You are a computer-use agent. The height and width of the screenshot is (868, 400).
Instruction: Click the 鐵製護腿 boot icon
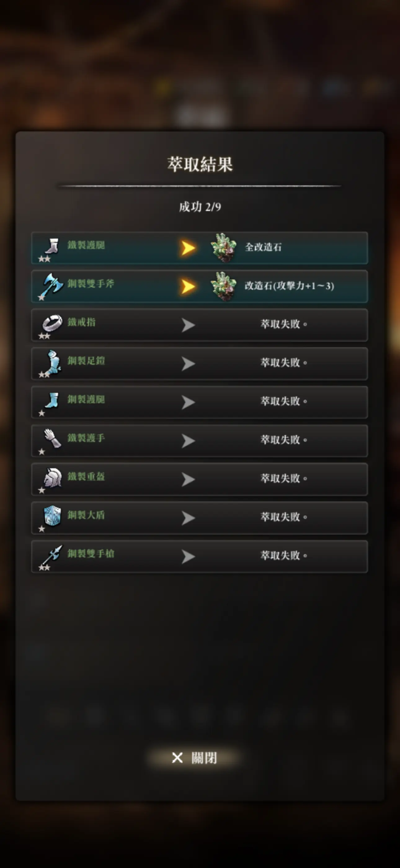click(52, 246)
